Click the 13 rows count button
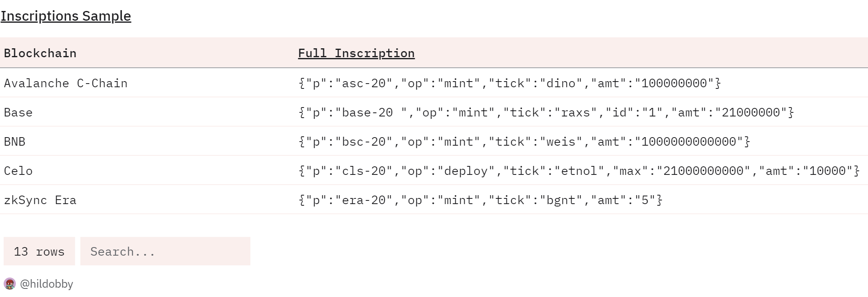868x297 pixels. pyautogui.click(x=39, y=251)
